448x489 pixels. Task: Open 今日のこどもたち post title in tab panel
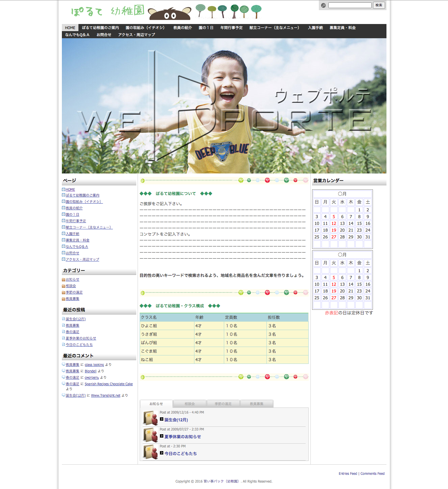pos(180,453)
